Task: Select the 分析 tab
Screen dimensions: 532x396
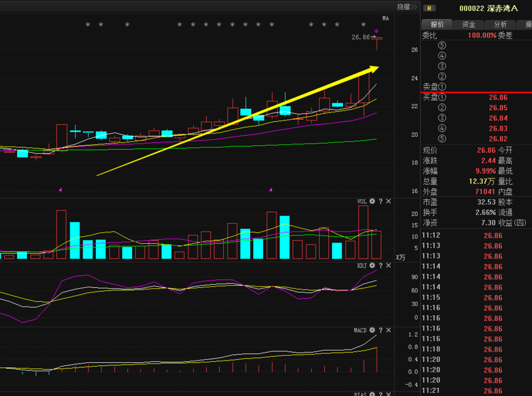Action: pyautogui.click(x=500, y=24)
